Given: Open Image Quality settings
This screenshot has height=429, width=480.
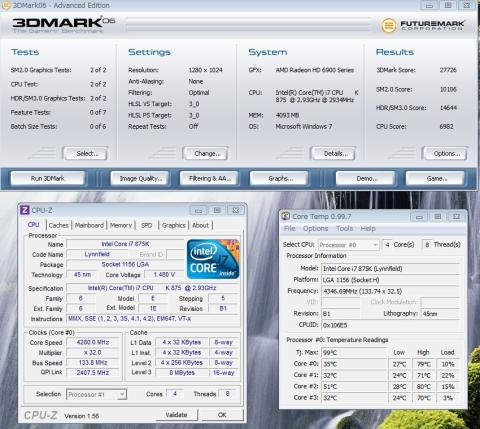Looking at the screenshot, I should (141, 178).
